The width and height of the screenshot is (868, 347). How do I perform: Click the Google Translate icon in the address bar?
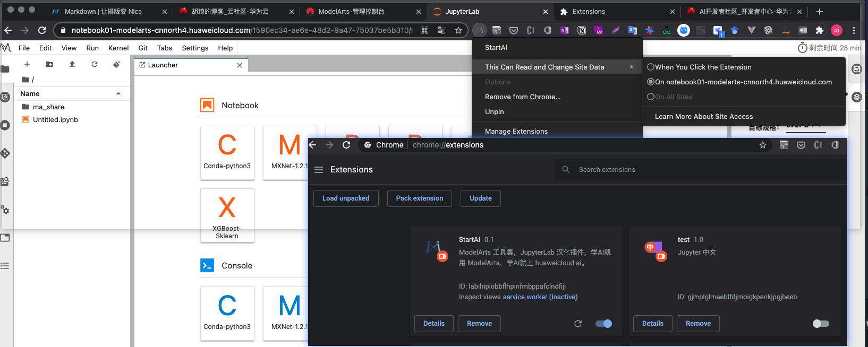point(441,30)
